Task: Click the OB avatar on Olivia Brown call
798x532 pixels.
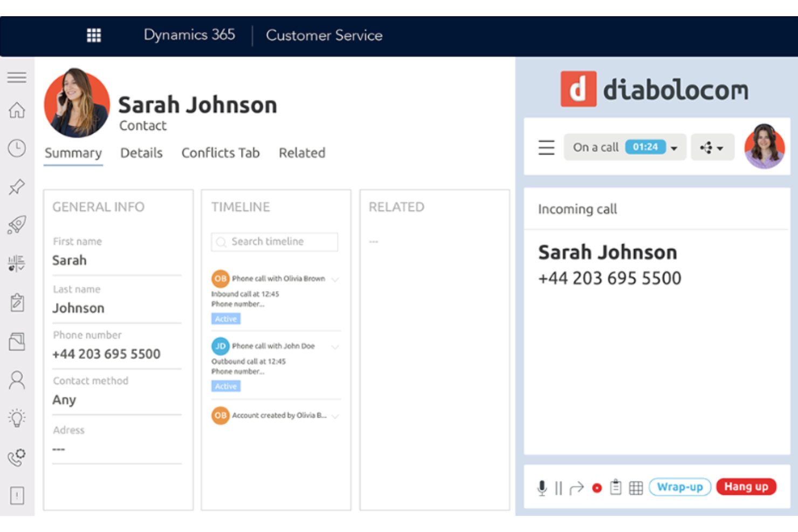Action: tap(221, 279)
